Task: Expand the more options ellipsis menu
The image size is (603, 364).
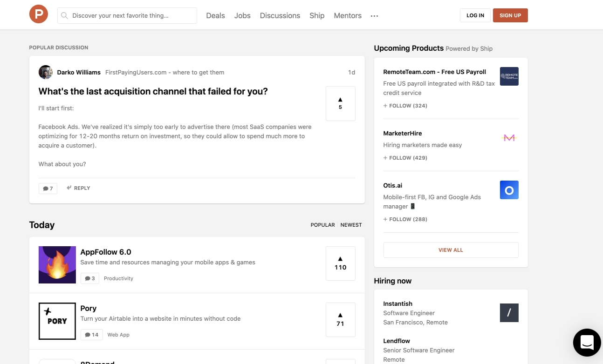Action: point(374,16)
